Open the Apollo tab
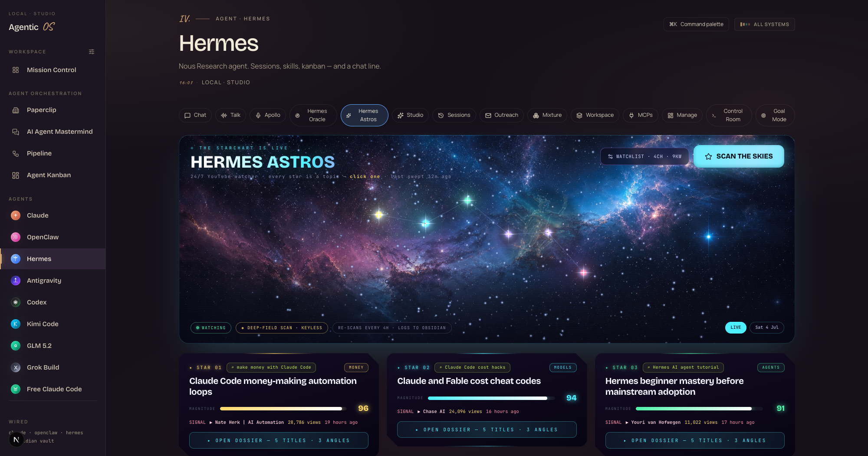 pos(268,115)
